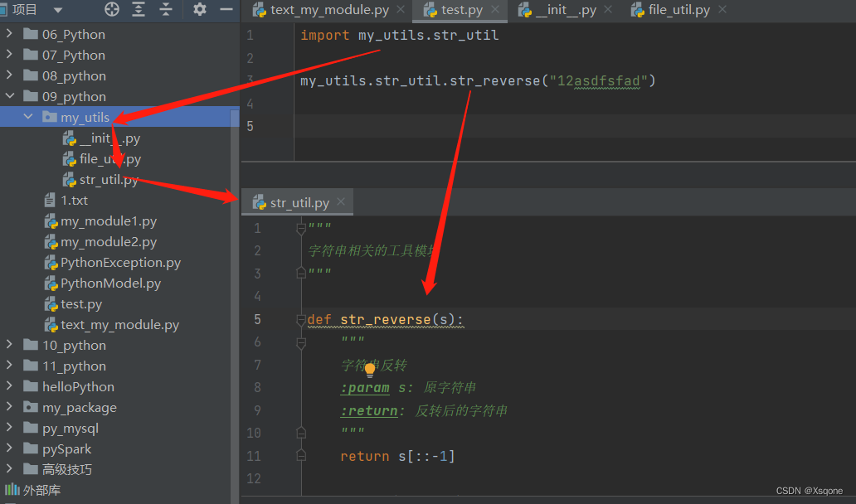Collapse the 09_python folder
Image resolution: width=856 pixels, height=504 pixels.
coord(9,96)
